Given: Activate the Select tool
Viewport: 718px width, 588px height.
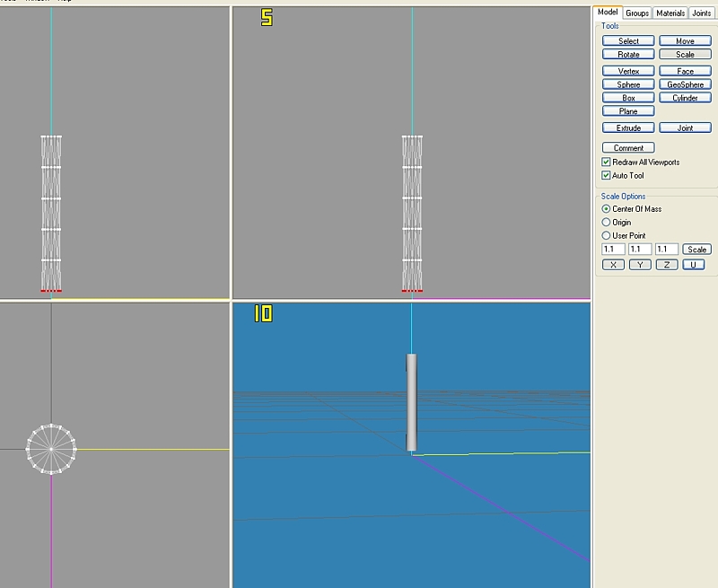Looking at the screenshot, I should [628, 41].
